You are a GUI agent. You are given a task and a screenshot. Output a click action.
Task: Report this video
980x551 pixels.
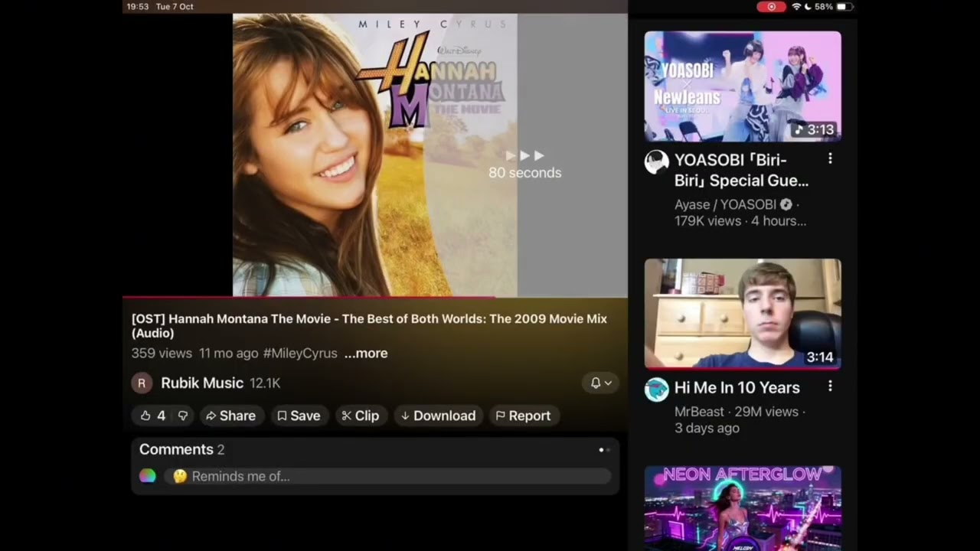[x=524, y=416]
